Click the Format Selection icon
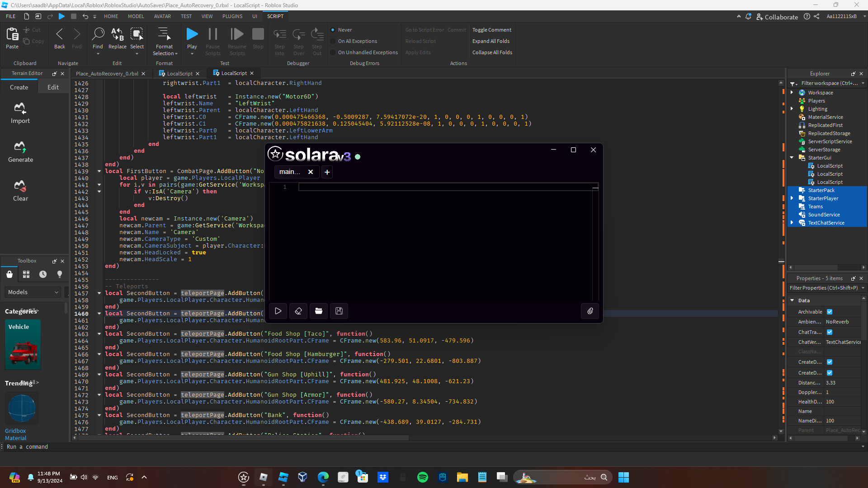Screen dimensions: 868x488 point(164,34)
